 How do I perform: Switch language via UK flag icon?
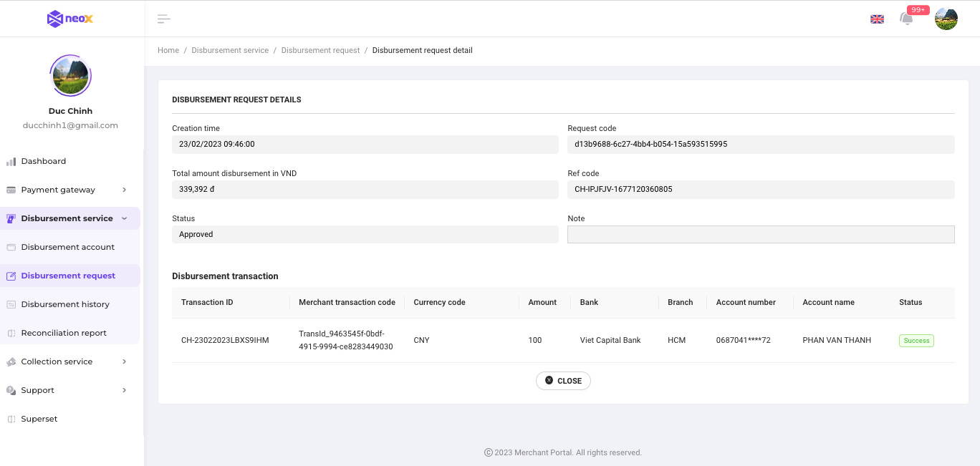coord(877,19)
